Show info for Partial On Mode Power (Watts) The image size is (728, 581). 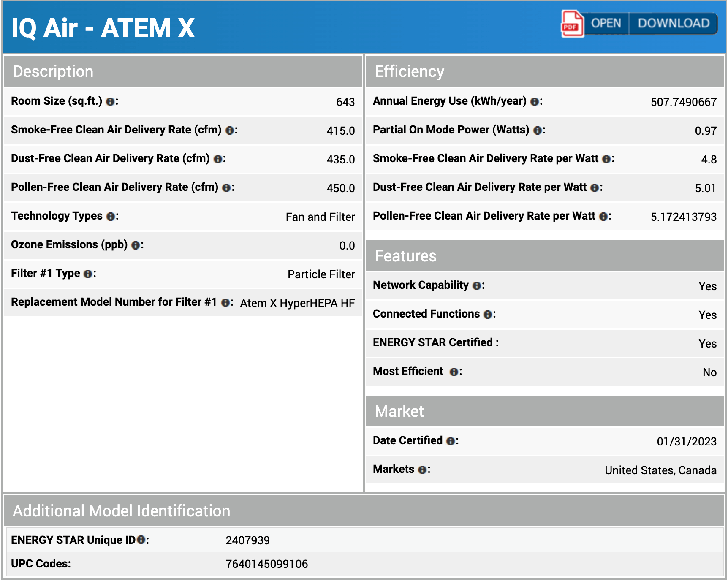(x=538, y=130)
